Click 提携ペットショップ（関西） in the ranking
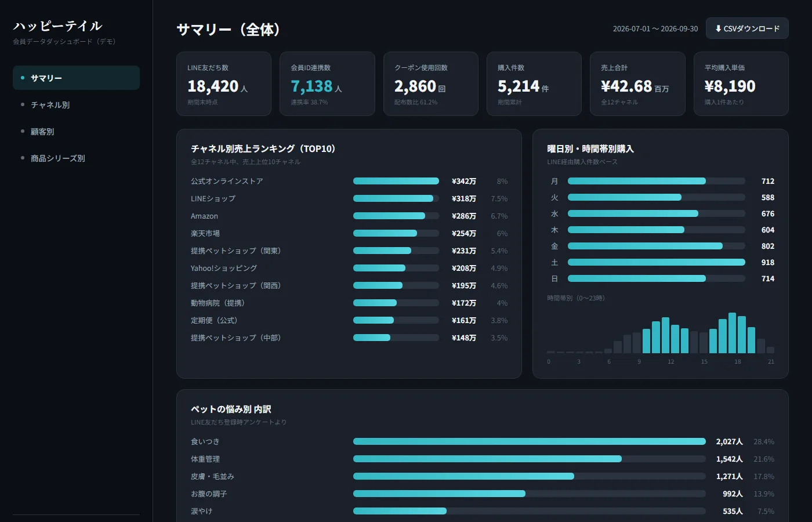 click(235, 285)
